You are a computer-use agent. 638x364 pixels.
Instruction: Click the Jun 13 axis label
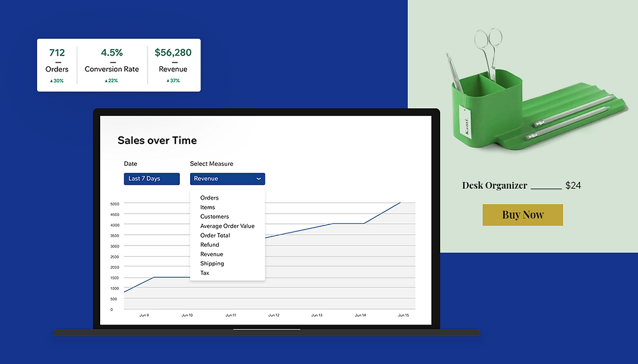pyautogui.click(x=317, y=315)
